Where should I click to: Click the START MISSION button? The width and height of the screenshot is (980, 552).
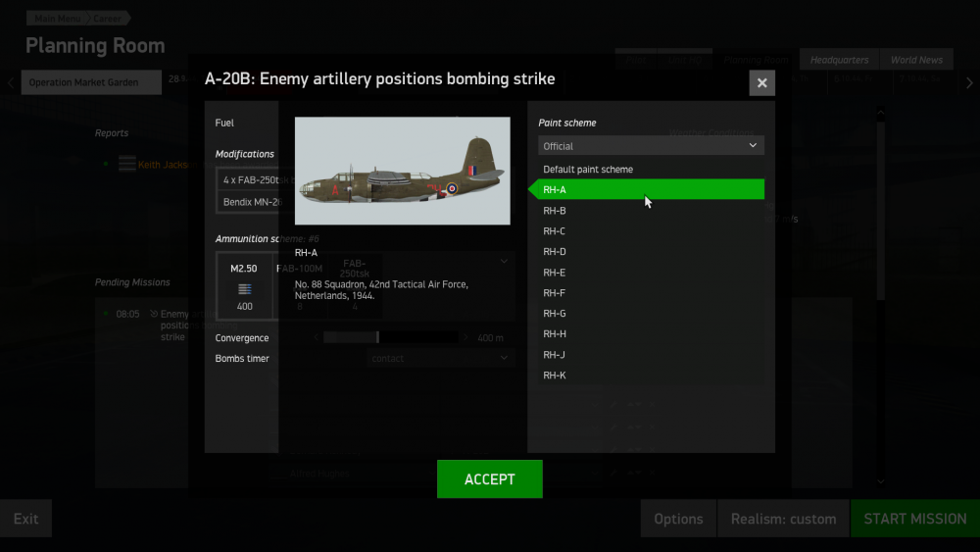pos(914,519)
